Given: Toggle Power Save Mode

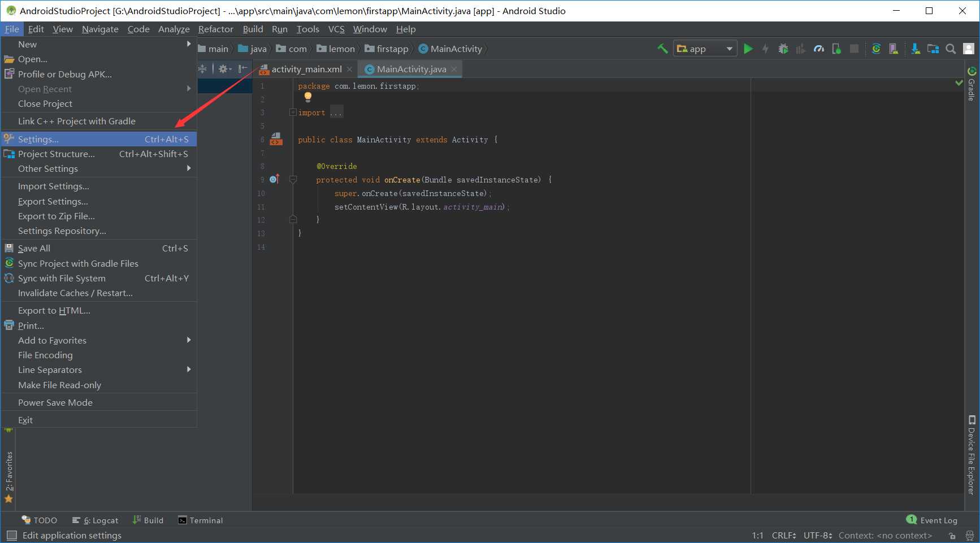Looking at the screenshot, I should [x=99, y=402].
